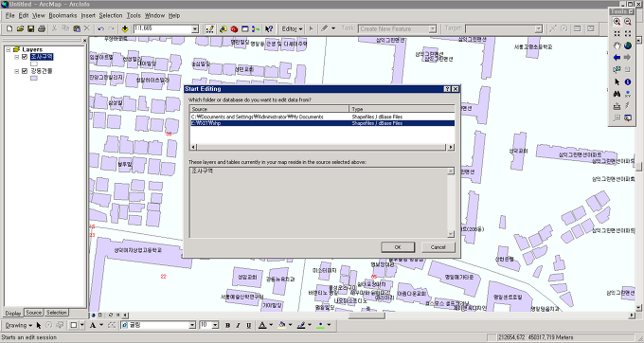Image resolution: width=644 pixels, height=343 pixels.
Task: Print the map
Action: coord(42,28)
